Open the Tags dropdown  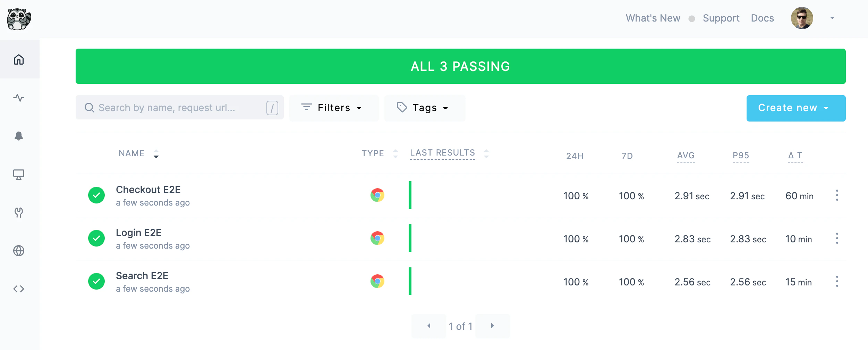click(x=425, y=108)
